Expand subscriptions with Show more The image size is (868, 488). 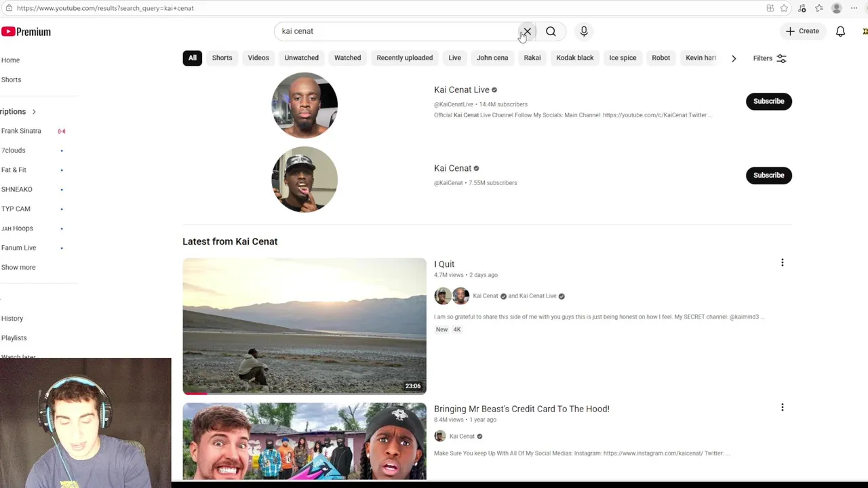18,267
